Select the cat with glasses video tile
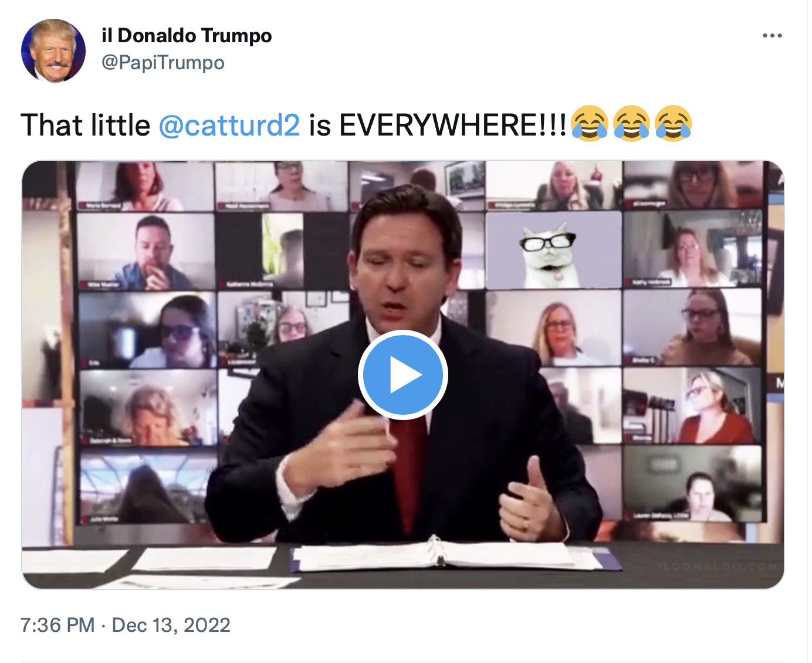Image resolution: width=812 pixels, height=663 pixels. 553,250
